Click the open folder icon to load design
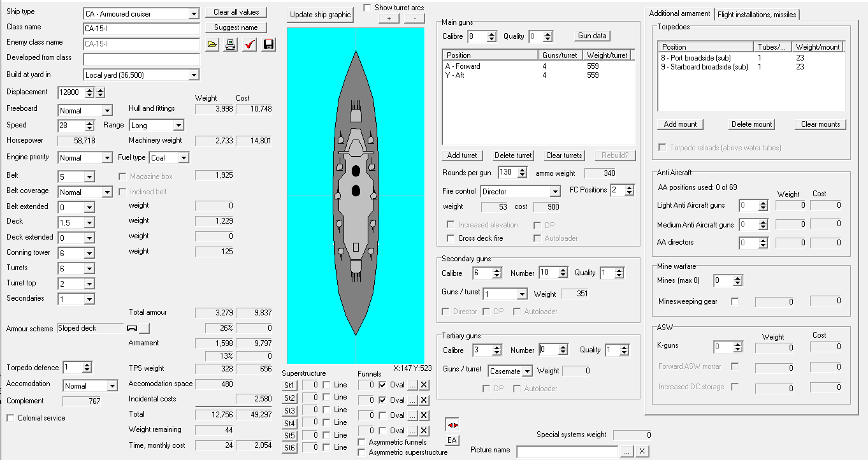The height and width of the screenshot is (460, 868). coord(213,45)
